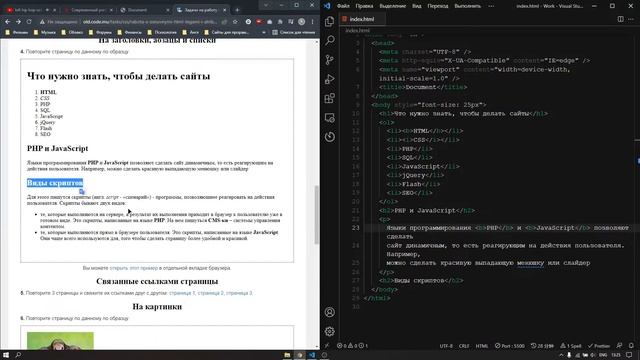Open the Explorer view in VS Code
The image size is (640, 360).
(329, 21)
